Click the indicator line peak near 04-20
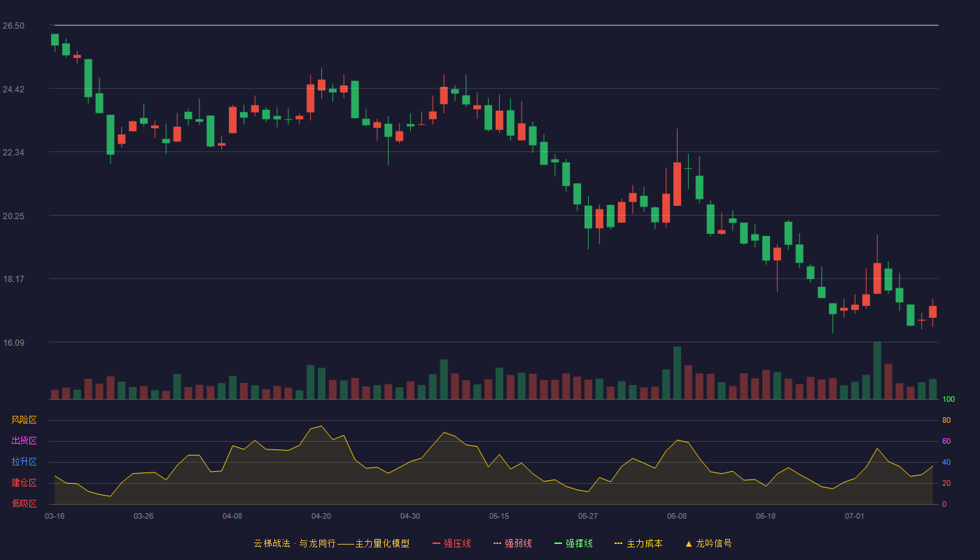The height and width of the screenshot is (560, 980). [x=321, y=426]
